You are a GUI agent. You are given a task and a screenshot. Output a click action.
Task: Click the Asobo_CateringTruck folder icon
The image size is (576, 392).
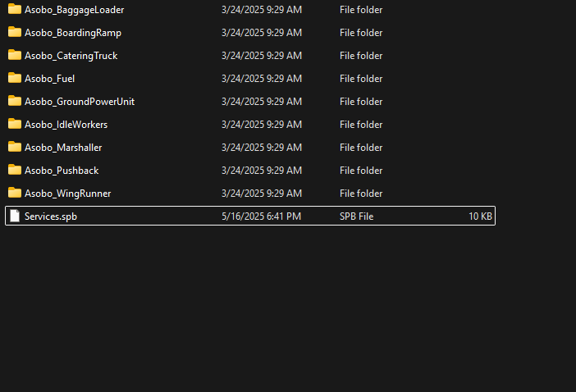click(x=15, y=55)
